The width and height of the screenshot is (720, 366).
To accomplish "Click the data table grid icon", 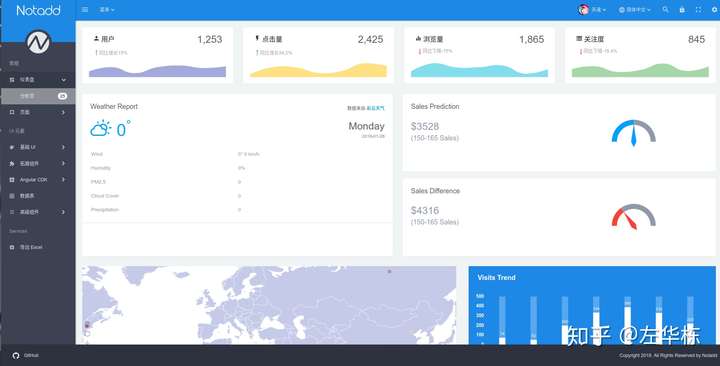I will [x=12, y=196].
